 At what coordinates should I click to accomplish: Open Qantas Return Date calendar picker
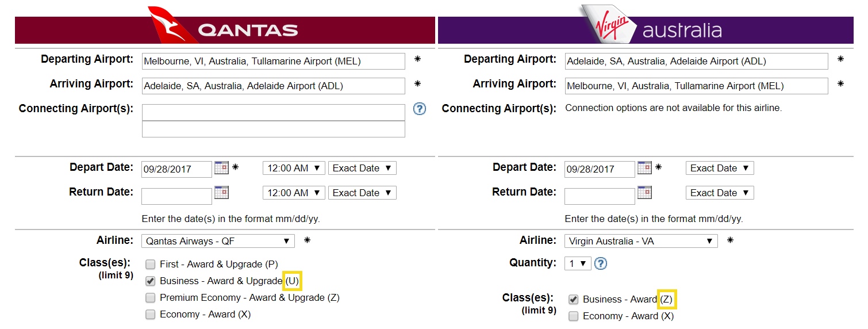tap(221, 192)
